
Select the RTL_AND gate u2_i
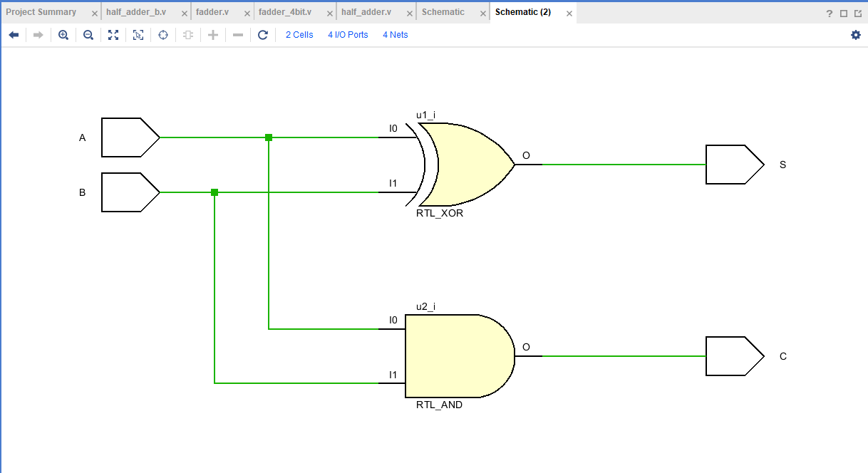[460, 356]
